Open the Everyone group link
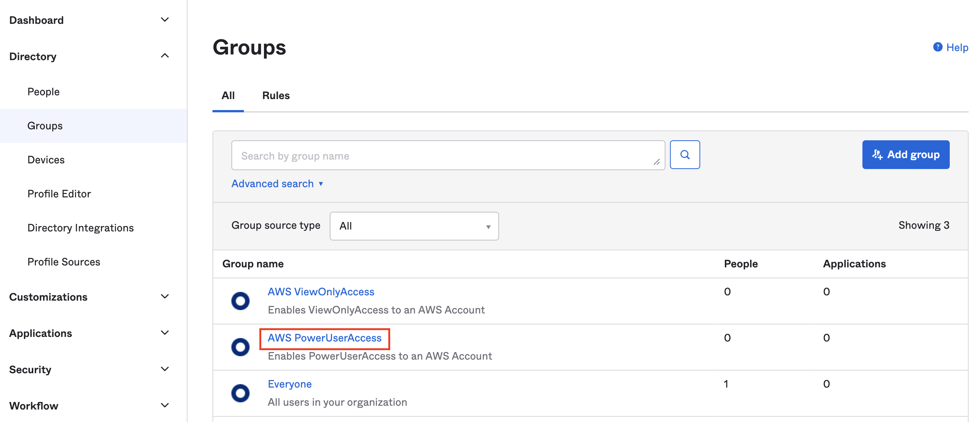Screen dimensions: 980x422 [x=290, y=384]
